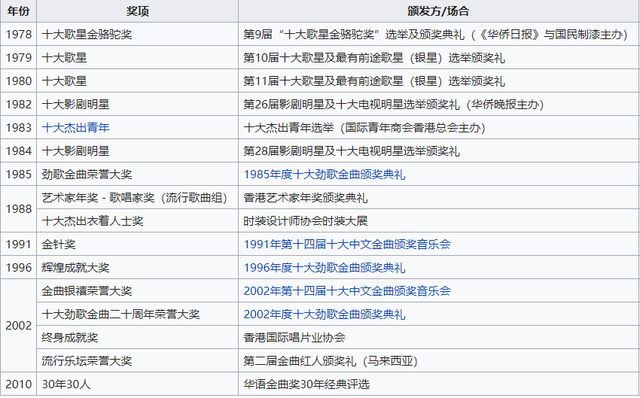Click the 奖项 column header
The height and width of the screenshot is (398, 640).
[138, 11]
